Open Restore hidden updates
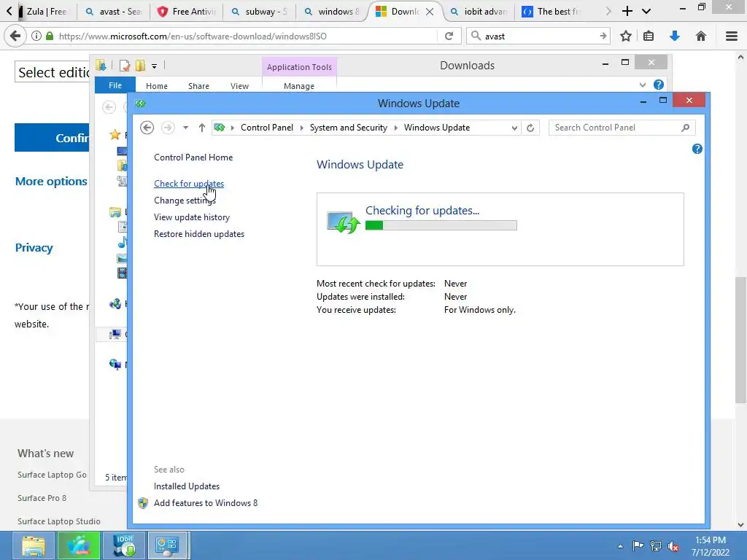Screen dimensions: 747x560 coord(199,234)
